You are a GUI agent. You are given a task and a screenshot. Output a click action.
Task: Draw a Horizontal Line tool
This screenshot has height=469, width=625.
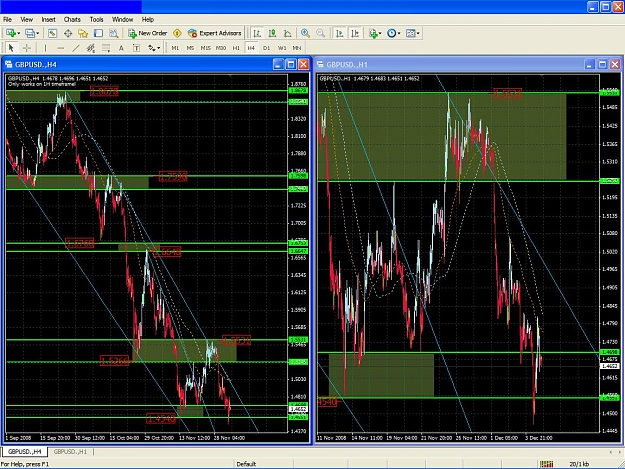pyautogui.click(x=61, y=48)
